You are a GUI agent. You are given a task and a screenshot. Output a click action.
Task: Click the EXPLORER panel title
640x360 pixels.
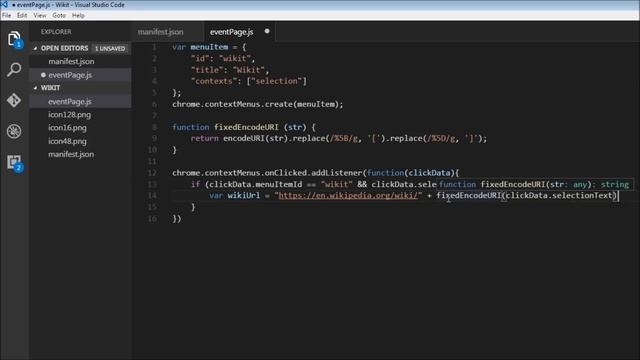(x=56, y=32)
